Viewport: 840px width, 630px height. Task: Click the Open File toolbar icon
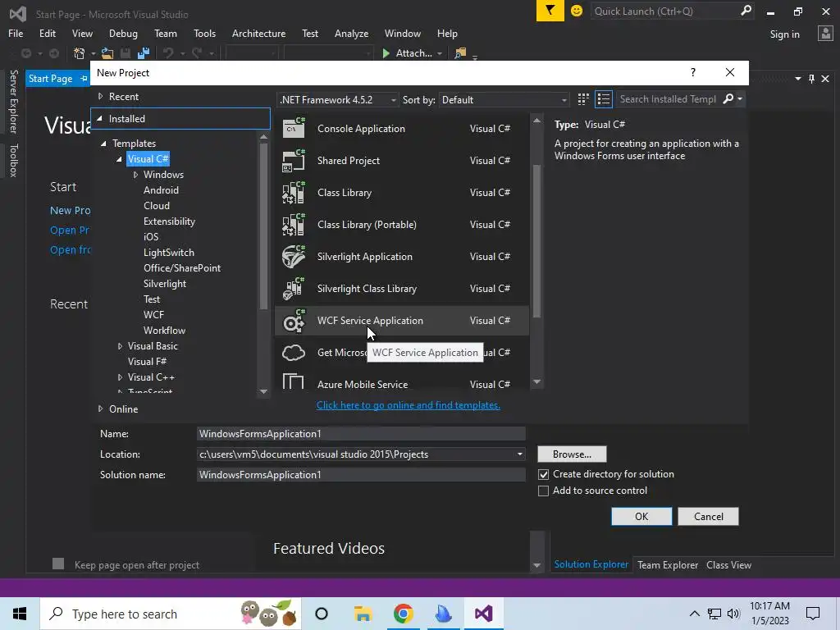click(107, 53)
